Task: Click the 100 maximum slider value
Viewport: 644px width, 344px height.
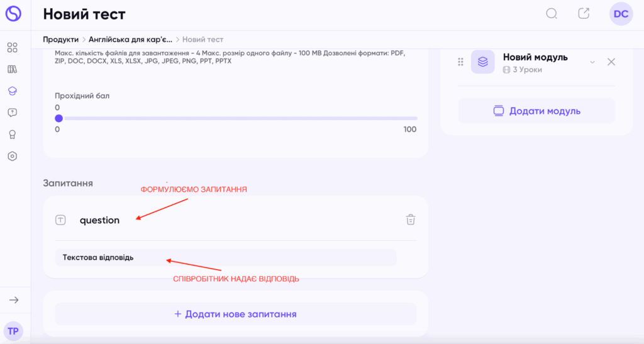Action: click(410, 130)
